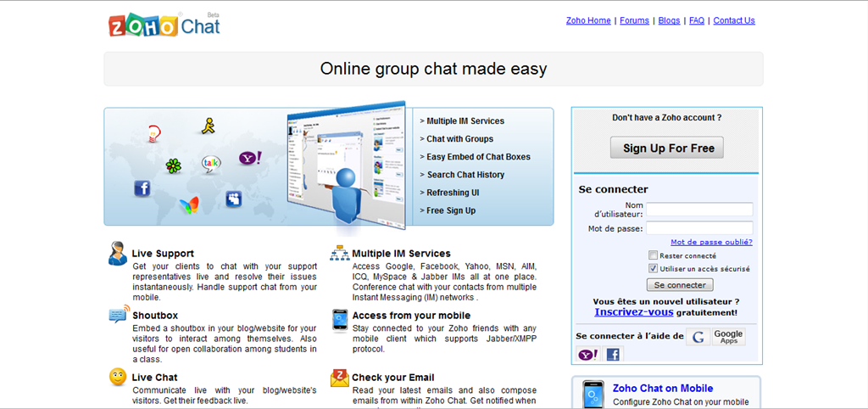Open the Mot de passe oublié link
The image size is (868, 409).
tap(711, 242)
